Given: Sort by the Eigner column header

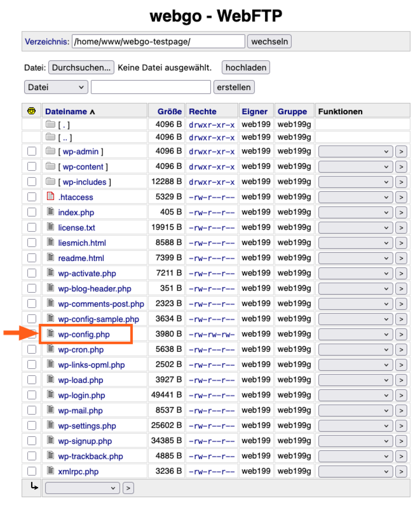Looking at the screenshot, I should pos(255,112).
